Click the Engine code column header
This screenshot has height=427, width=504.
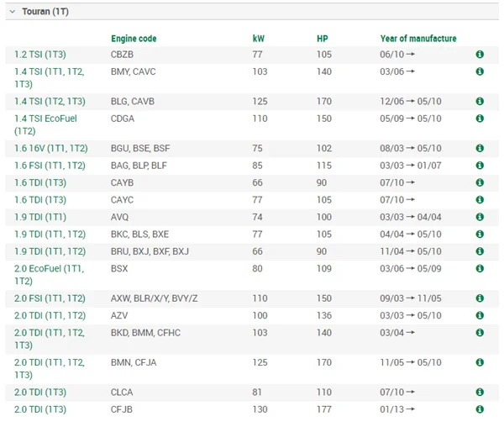[134, 39]
